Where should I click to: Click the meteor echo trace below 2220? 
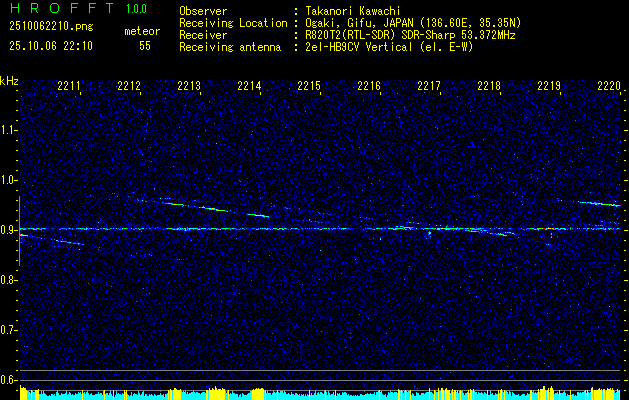(x=599, y=203)
